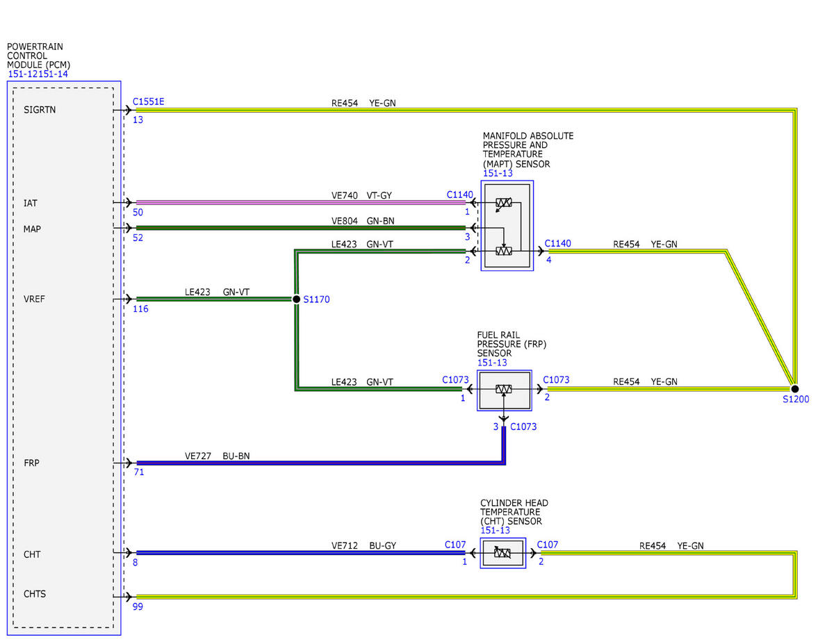The image size is (834, 644).
Task: Open the 151-12151-14 PCM reference link
Action: click(x=38, y=74)
